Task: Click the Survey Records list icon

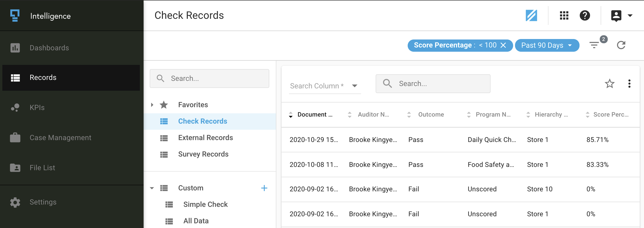Action: (x=164, y=155)
